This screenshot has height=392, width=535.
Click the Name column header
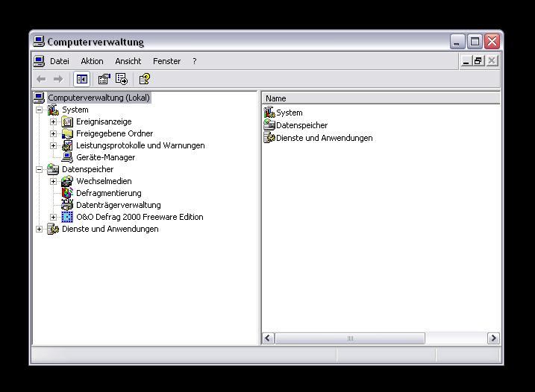(x=381, y=98)
